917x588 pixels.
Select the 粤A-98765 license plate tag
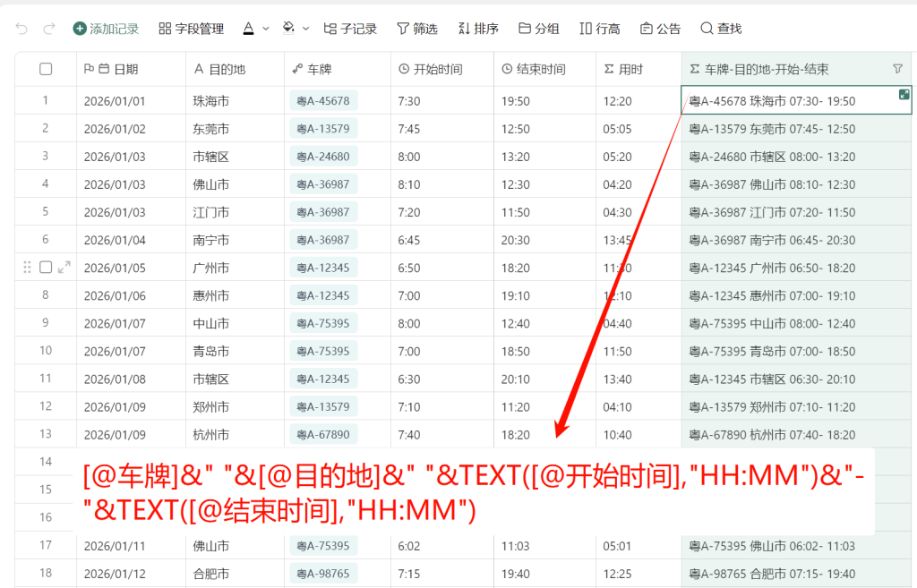[323, 574]
